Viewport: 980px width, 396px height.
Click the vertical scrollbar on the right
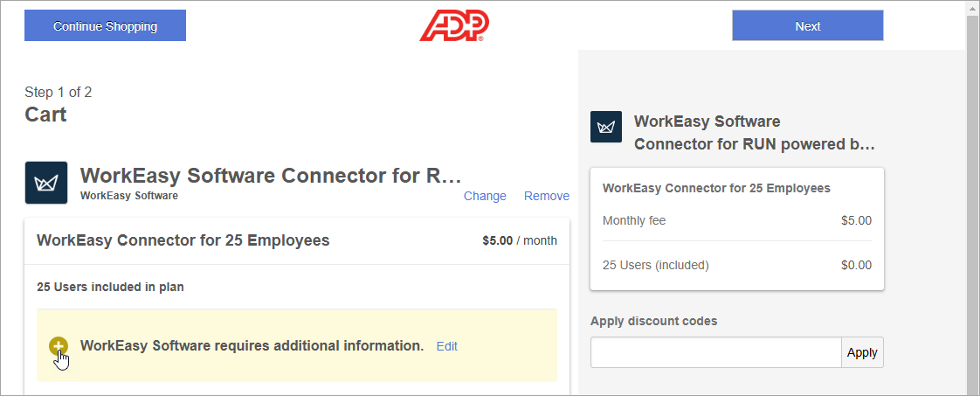click(x=972, y=198)
